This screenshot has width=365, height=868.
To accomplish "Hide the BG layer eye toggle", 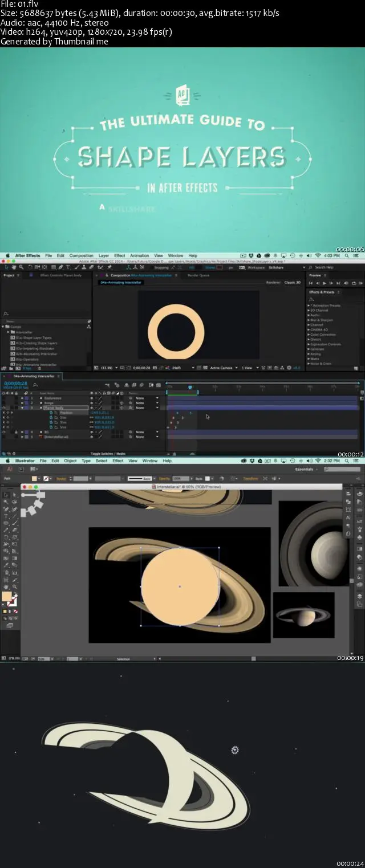I will coord(4,432).
